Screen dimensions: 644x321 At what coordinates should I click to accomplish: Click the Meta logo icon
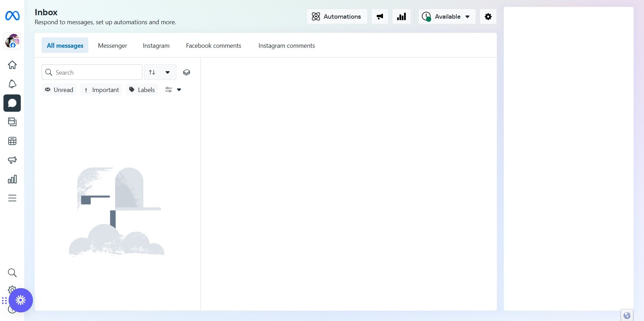12,16
